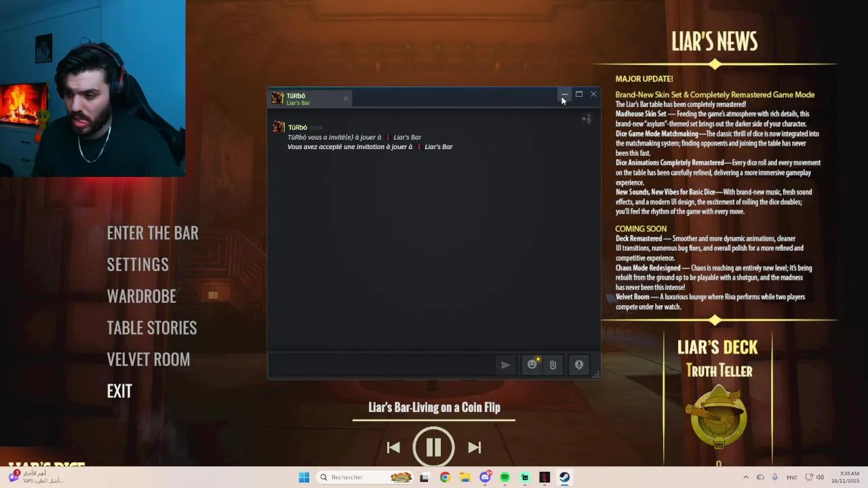Open File Explorer from the taskbar
This screenshot has height=488, width=868.
click(x=465, y=477)
